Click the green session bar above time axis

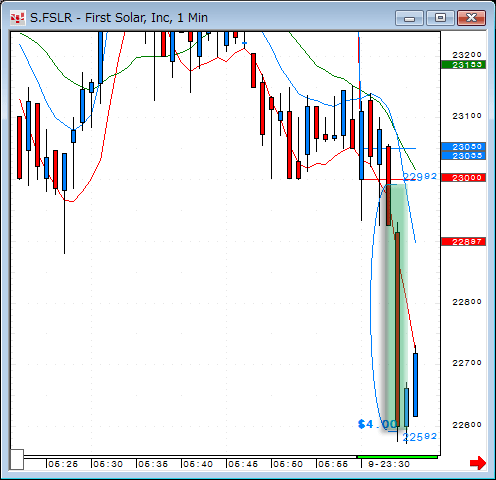pos(397,457)
